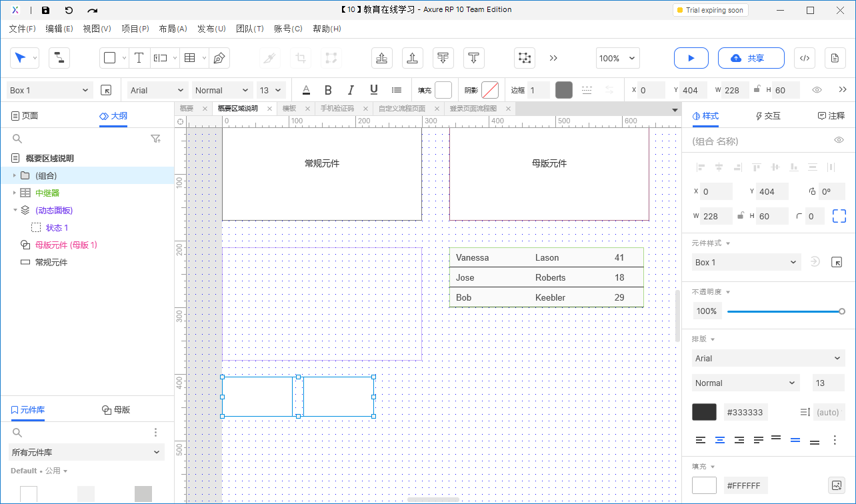Click the Save disk icon
Viewport: 856px width, 504px height.
[45, 10]
